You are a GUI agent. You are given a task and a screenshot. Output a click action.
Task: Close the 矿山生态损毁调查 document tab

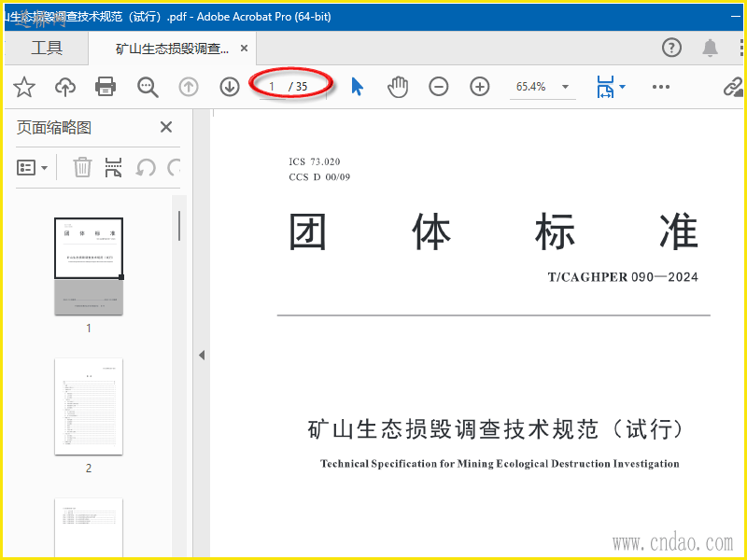(244, 49)
